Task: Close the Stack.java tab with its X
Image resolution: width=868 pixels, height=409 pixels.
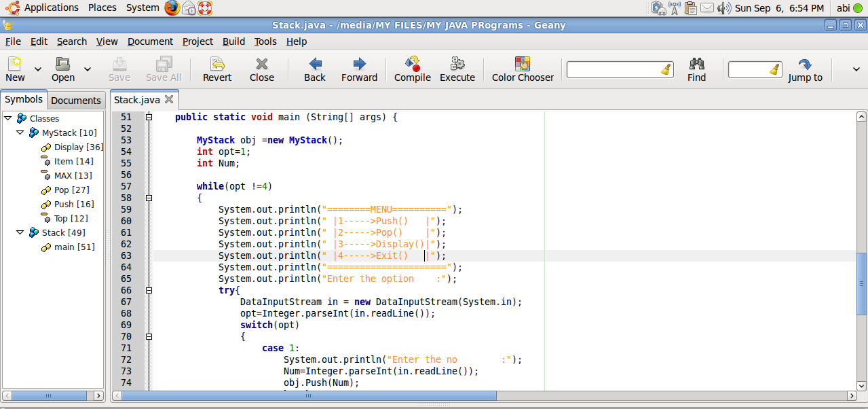Action: click(x=169, y=99)
